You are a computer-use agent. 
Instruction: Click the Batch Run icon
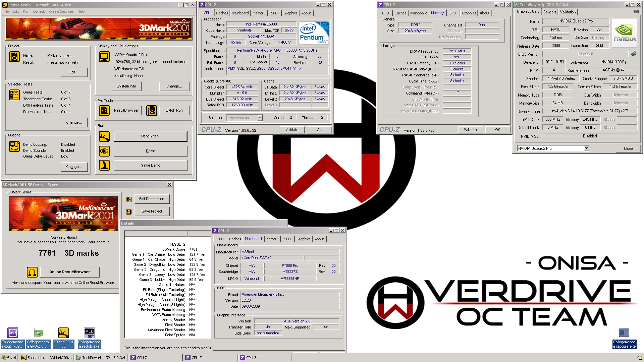click(152, 110)
